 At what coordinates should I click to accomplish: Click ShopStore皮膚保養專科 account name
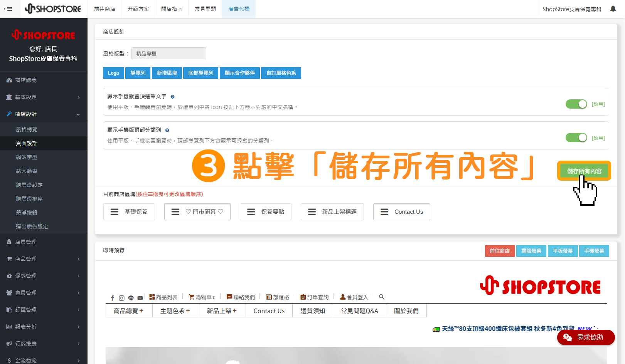(572, 9)
